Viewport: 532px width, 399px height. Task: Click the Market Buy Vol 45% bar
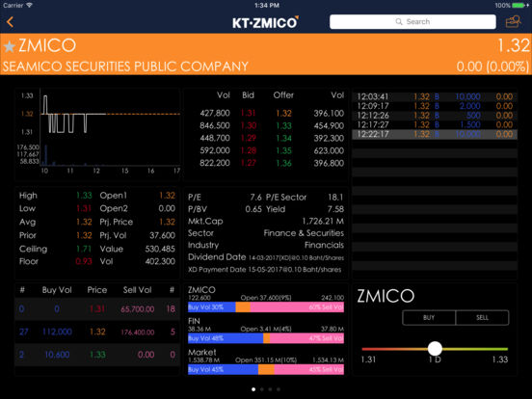click(x=223, y=369)
